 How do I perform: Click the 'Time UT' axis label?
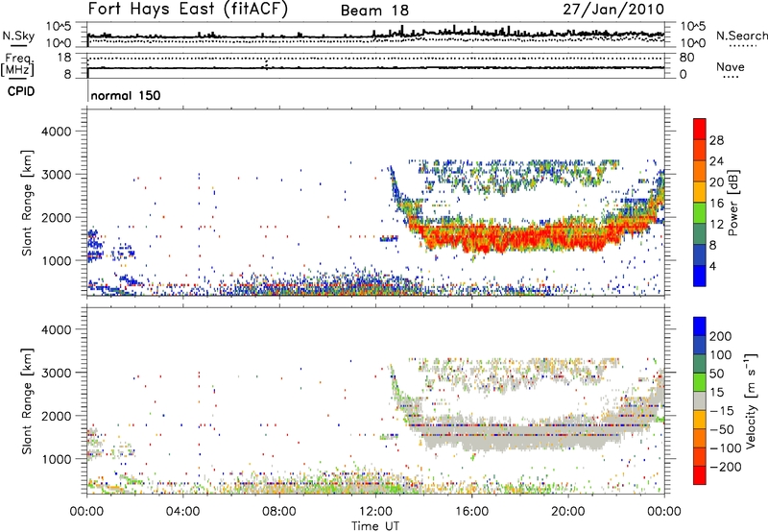[x=375, y=526]
